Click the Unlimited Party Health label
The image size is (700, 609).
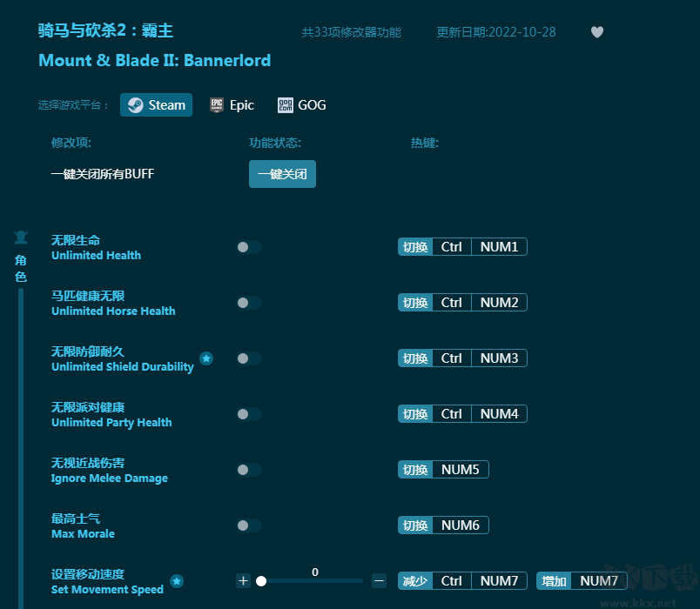coord(111,423)
